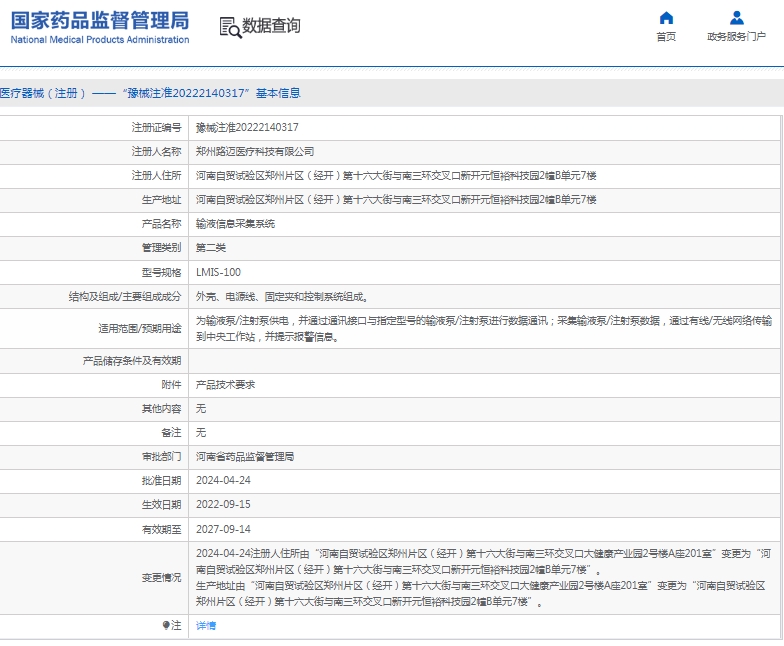The image size is (784, 646).
Task: Click approval date 2024-04-24
Action: point(223,480)
